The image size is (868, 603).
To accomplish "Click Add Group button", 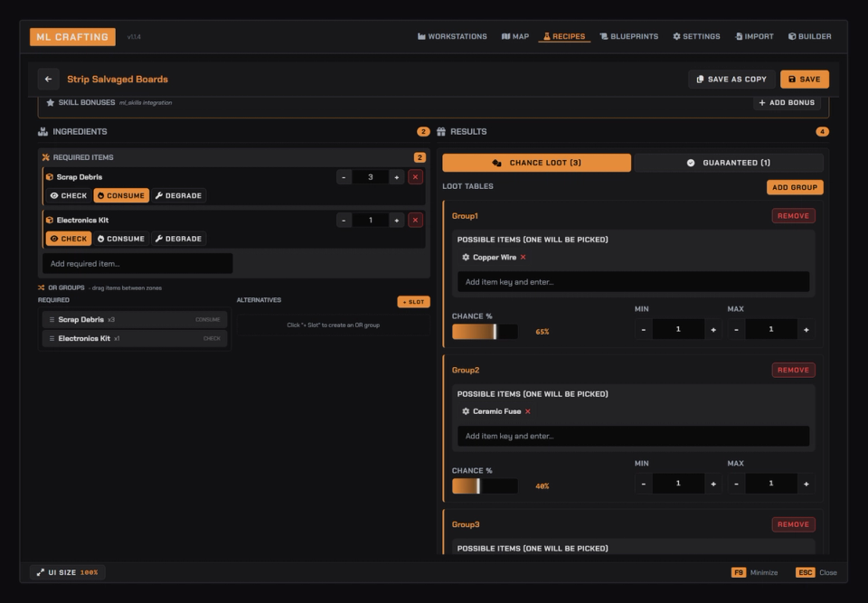I will (x=795, y=187).
